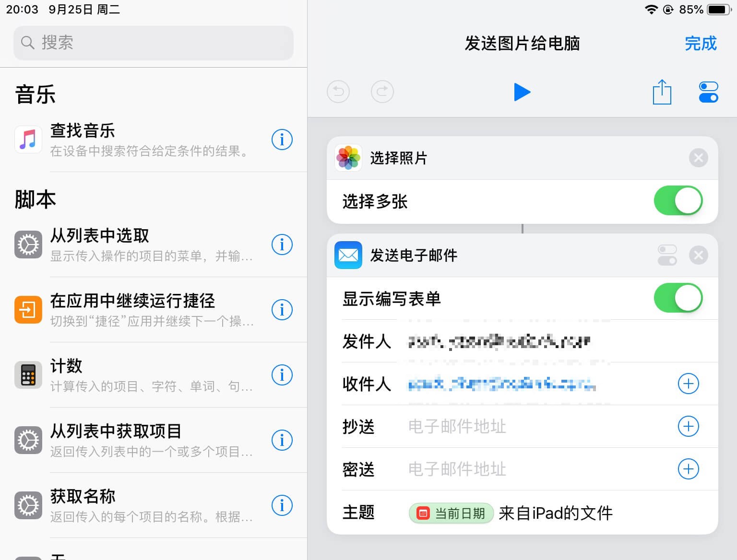The image size is (737, 560).
Task: Tap the undo arrow icon
Action: click(x=338, y=92)
